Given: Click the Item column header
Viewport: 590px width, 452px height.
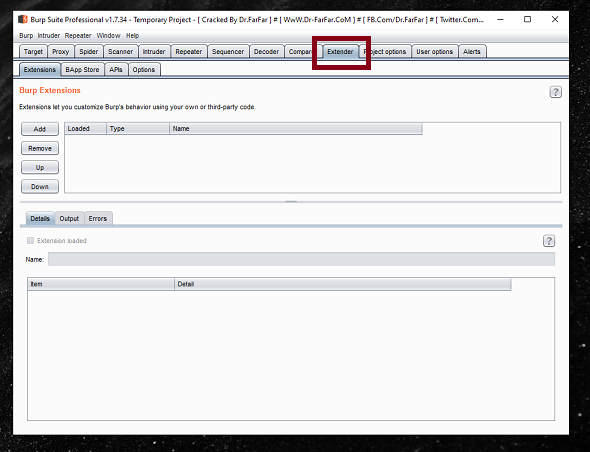Looking at the screenshot, I should coord(101,284).
